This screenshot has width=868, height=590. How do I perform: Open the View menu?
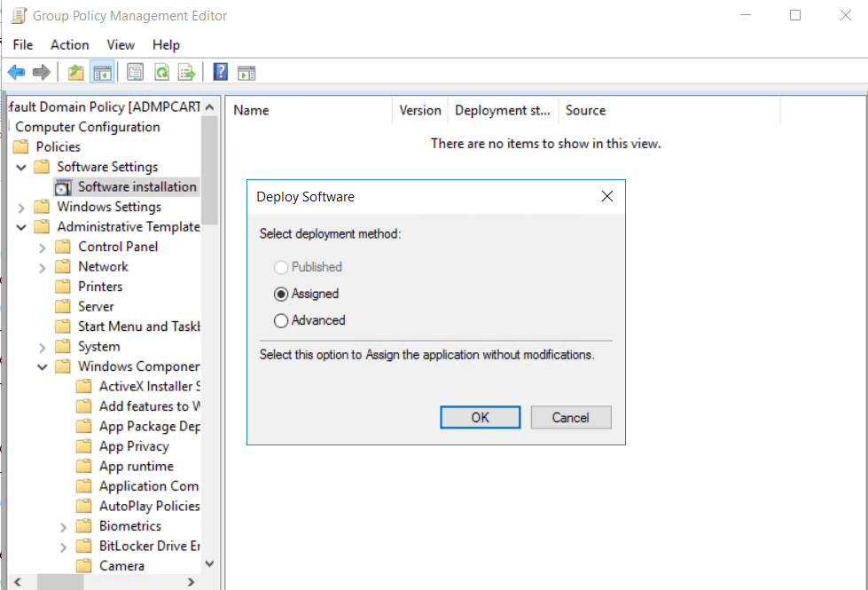(x=121, y=44)
